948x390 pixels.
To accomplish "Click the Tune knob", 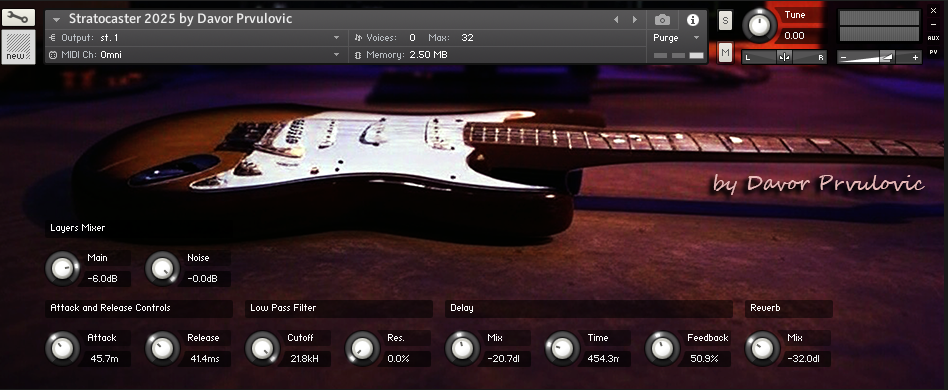I will click(759, 25).
